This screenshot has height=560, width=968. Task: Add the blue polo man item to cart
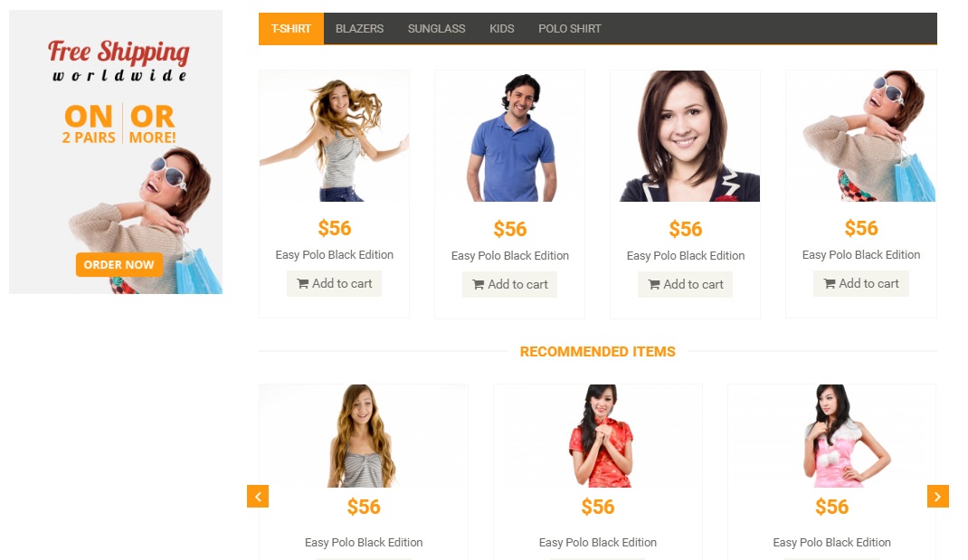[510, 285]
